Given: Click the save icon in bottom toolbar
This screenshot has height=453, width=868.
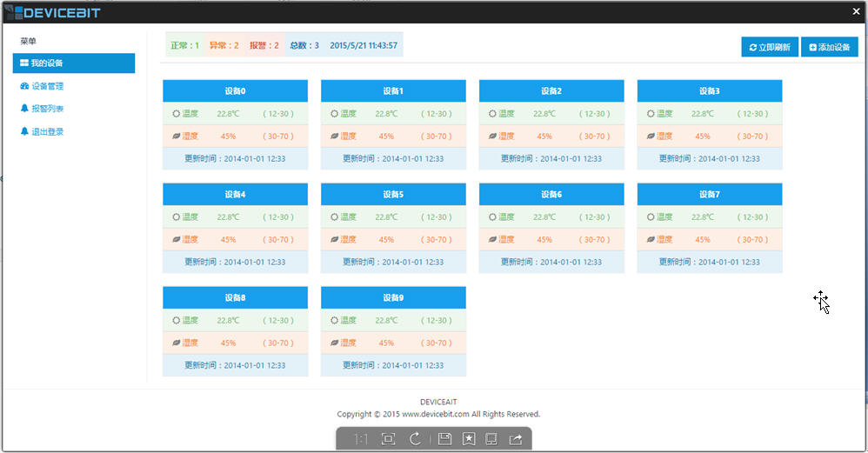Looking at the screenshot, I should tap(444, 439).
